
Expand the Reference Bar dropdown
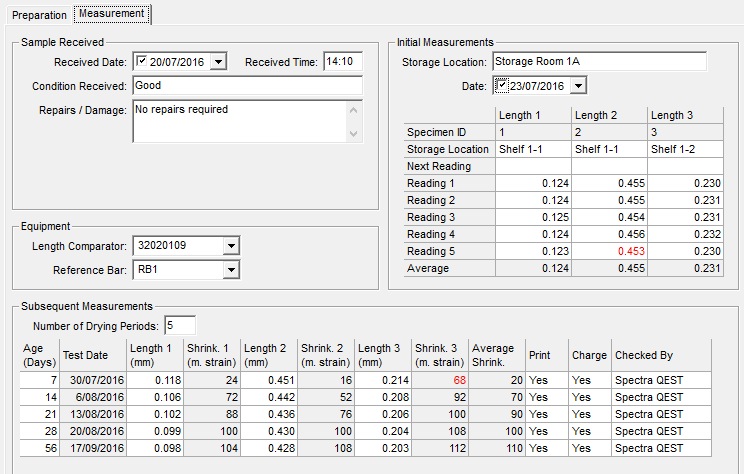coord(231,270)
